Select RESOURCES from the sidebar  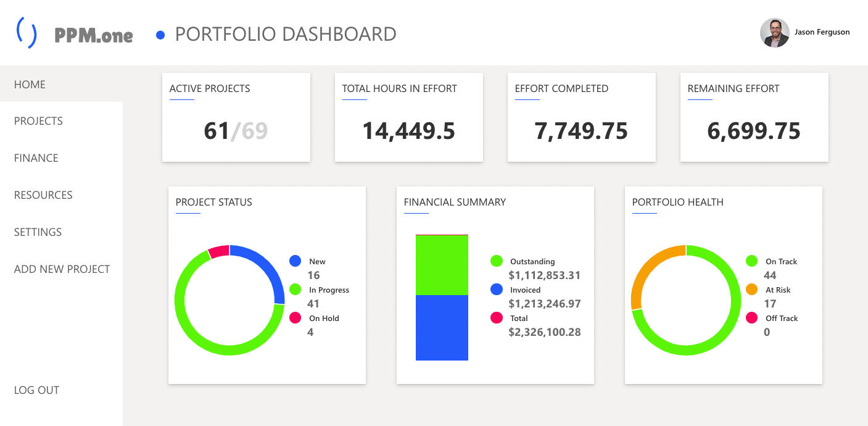(43, 195)
